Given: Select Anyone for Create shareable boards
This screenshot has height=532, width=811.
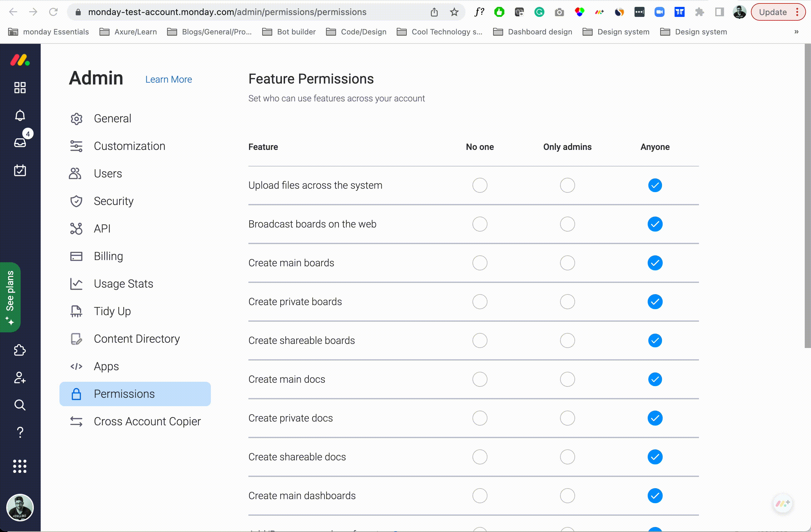Looking at the screenshot, I should 655,340.
